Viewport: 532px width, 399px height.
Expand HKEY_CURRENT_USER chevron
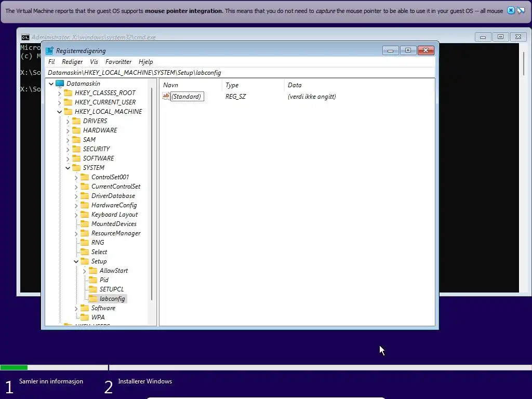(60, 102)
